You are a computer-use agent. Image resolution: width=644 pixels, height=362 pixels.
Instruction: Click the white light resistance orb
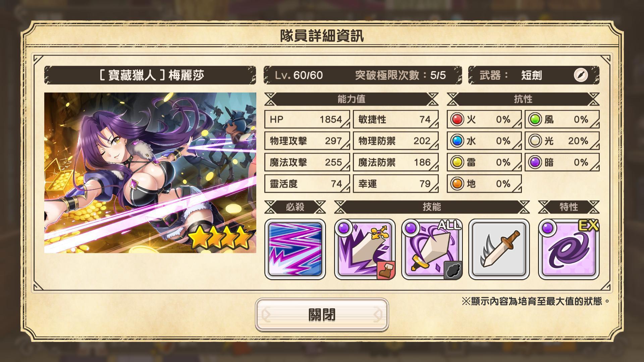click(535, 141)
